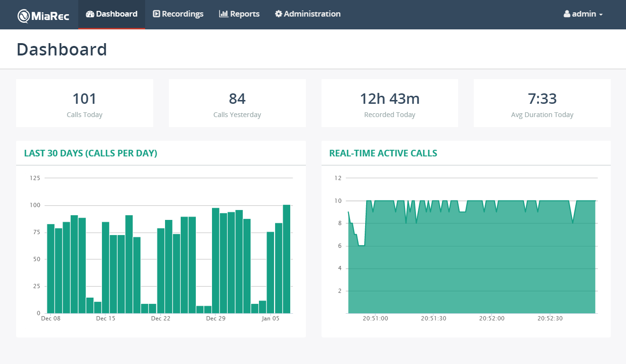626x364 pixels.
Task: Open the Reports section
Action: pos(239,14)
